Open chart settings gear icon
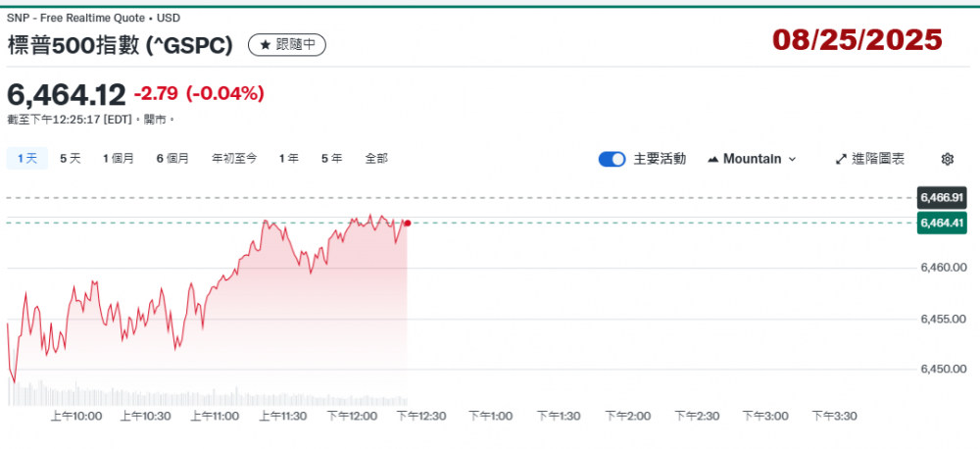The width and height of the screenshot is (980, 449). [947, 159]
